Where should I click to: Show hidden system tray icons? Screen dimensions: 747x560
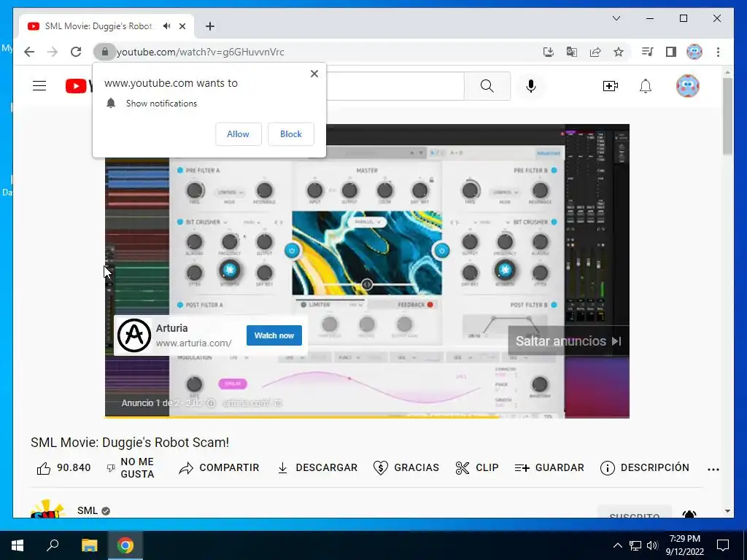point(617,545)
